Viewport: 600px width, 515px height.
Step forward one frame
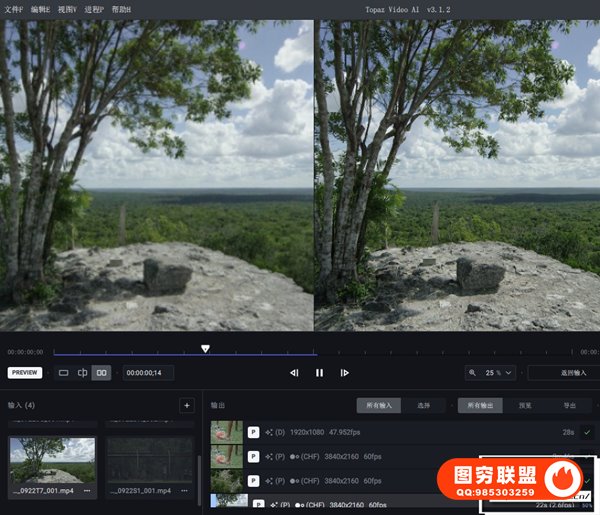pyautogui.click(x=344, y=373)
